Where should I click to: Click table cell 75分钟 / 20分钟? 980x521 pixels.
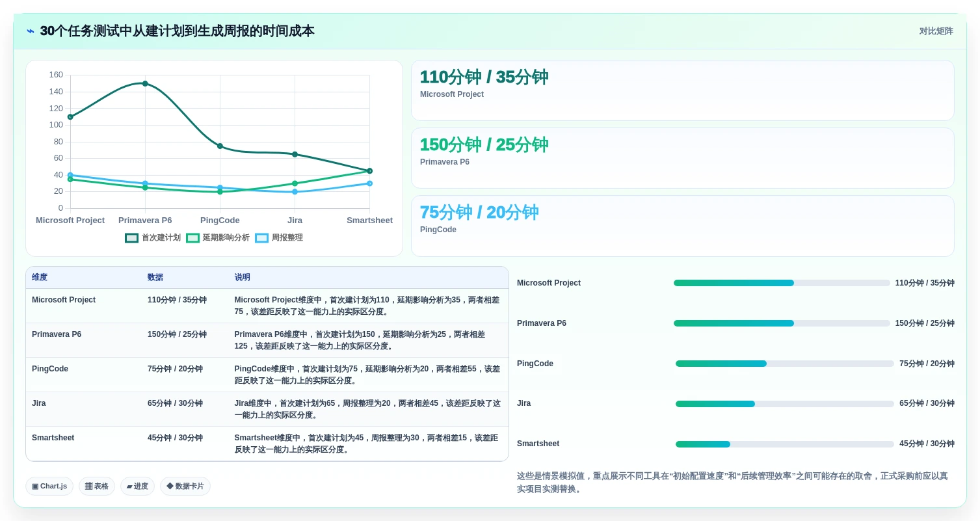tap(175, 369)
